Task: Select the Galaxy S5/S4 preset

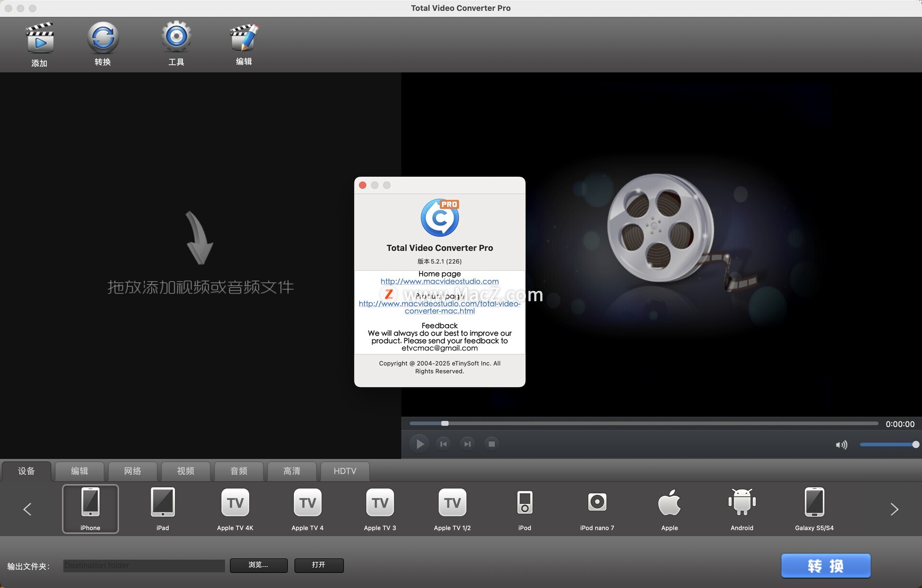Action: tap(814, 509)
